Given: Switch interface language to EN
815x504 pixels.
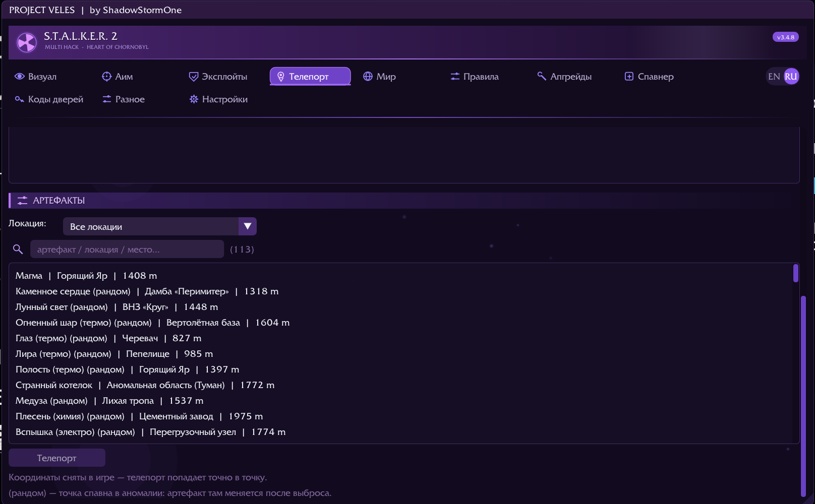Looking at the screenshot, I should 774,77.
